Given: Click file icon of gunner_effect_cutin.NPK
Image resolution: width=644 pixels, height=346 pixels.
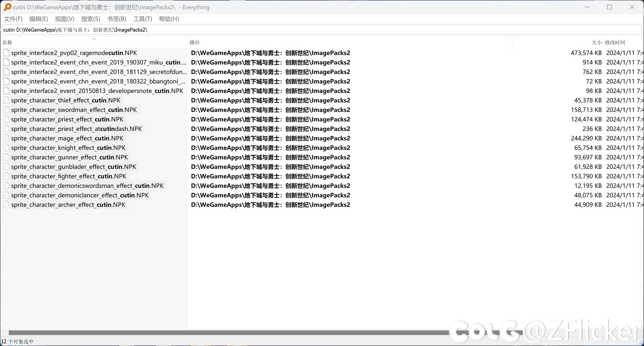Looking at the screenshot, I should tap(7, 157).
